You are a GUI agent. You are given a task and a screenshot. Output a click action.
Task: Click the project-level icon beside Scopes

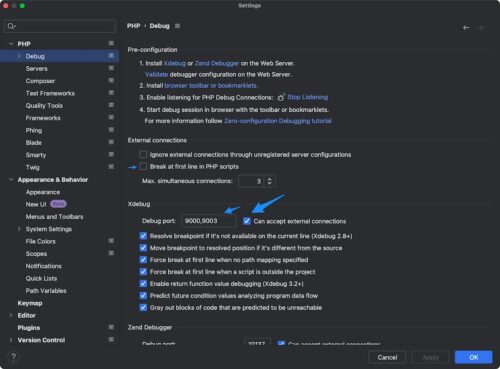[x=111, y=253]
